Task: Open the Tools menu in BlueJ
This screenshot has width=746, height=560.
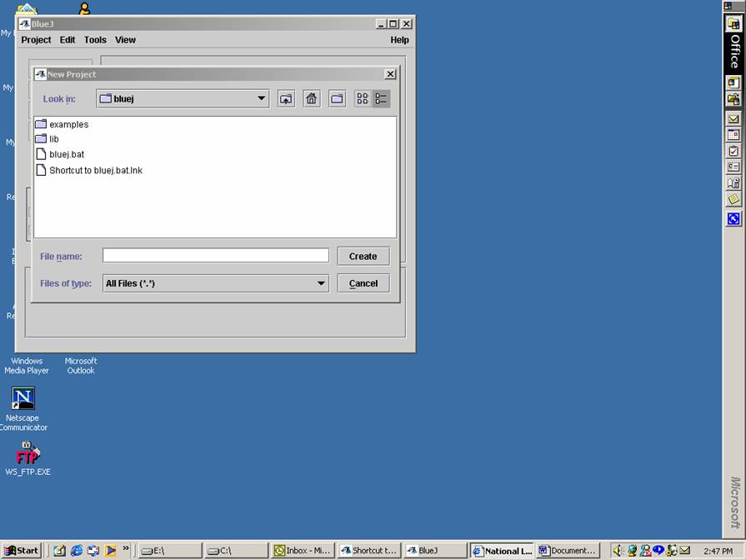Action: click(x=95, y=40)
